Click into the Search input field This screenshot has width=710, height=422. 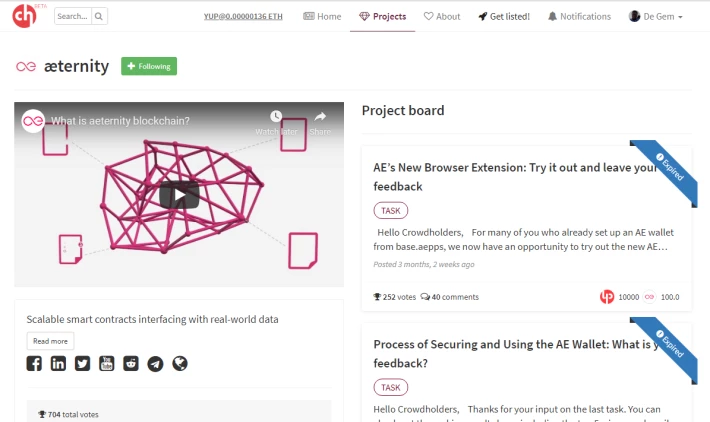pos(73,16)
